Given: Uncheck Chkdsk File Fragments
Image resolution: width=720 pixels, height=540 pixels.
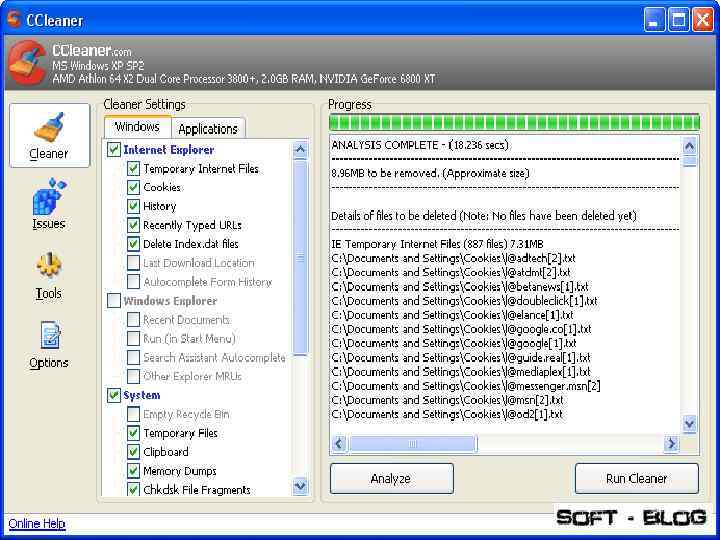Looking at the screenshot, I should [133, 489].
